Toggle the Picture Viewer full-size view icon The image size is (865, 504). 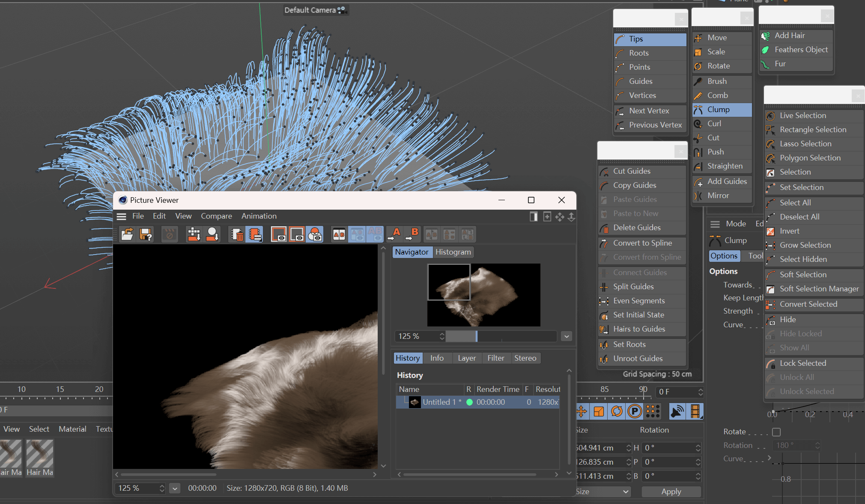pos(534,217)
